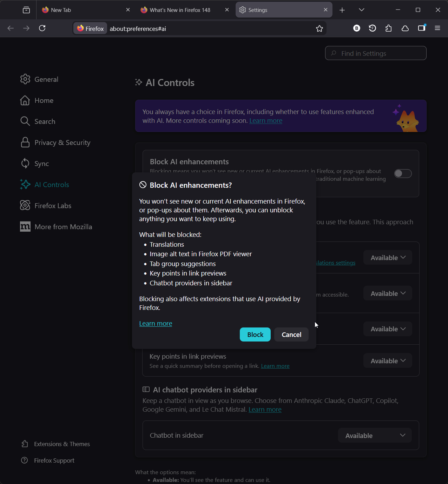The width and height of the screenshot is (448, 484).
Task: Cancel the Block AI enhancements dialog
Action: pos(291,334)
